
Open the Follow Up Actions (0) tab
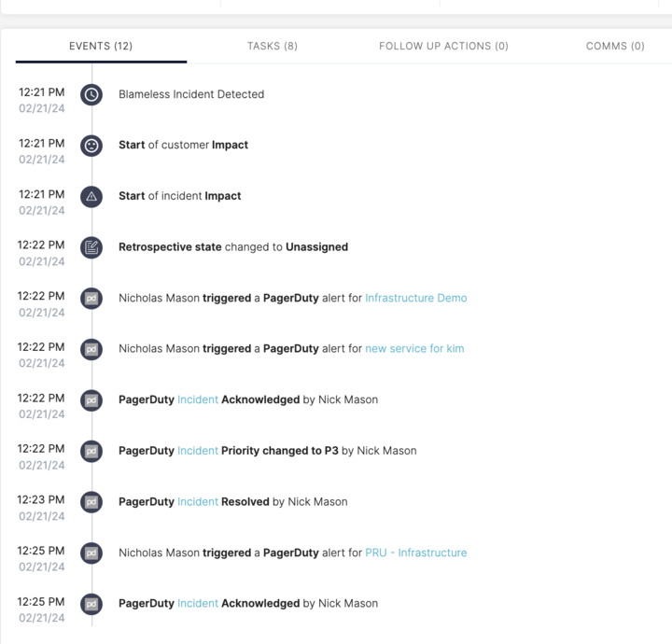tap(443, 46)
